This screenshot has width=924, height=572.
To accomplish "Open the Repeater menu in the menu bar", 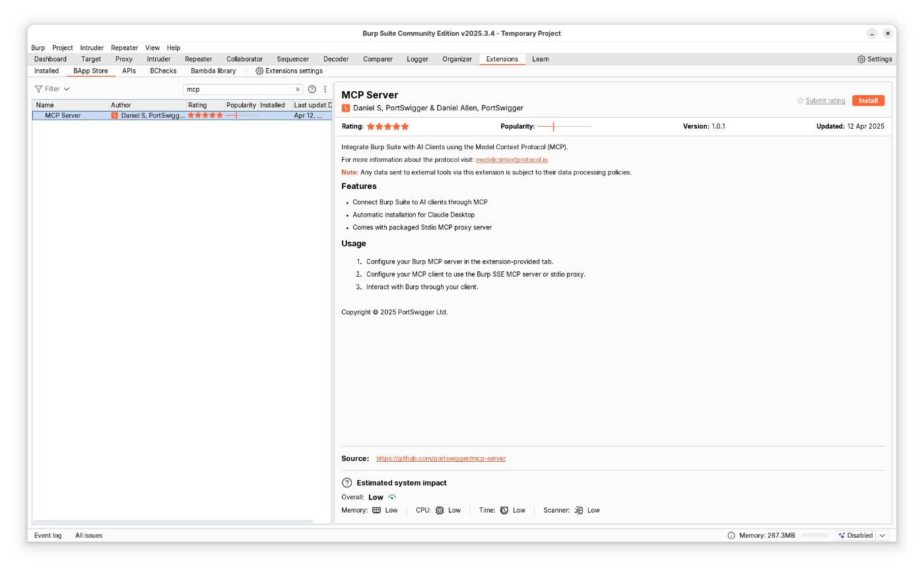I will (x=125, y=48).
